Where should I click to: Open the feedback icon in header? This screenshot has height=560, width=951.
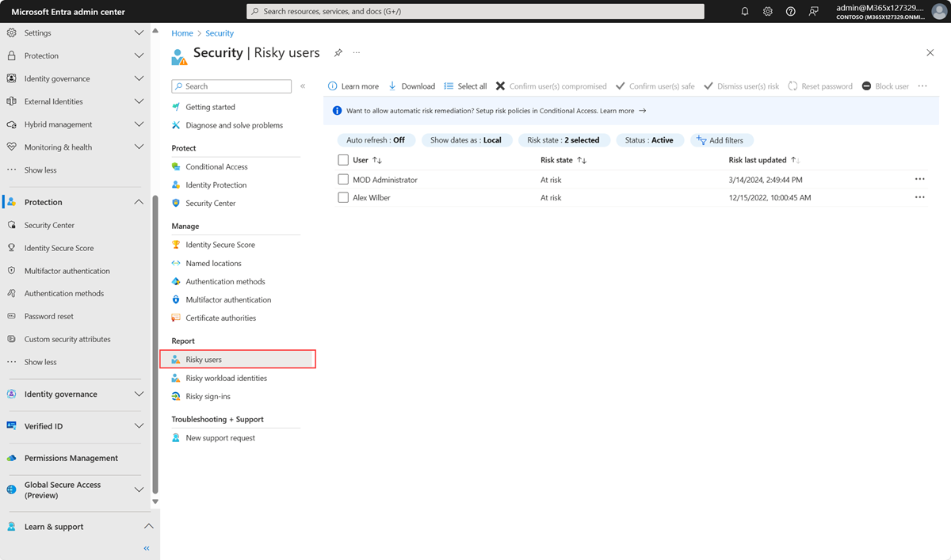point(814,11)
